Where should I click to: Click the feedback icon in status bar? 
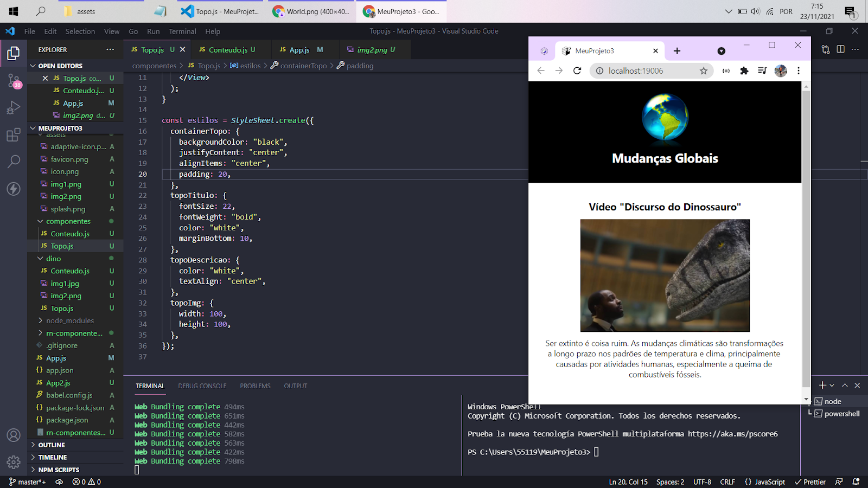839,481
